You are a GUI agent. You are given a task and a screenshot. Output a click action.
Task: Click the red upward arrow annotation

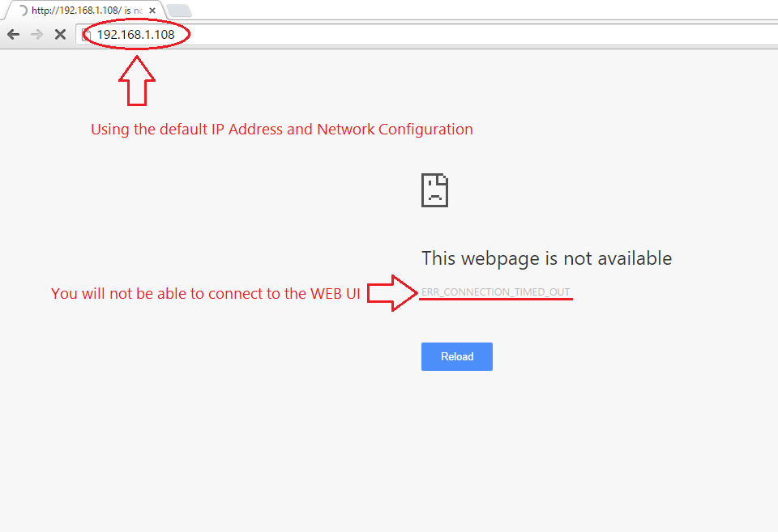[137, 81]
